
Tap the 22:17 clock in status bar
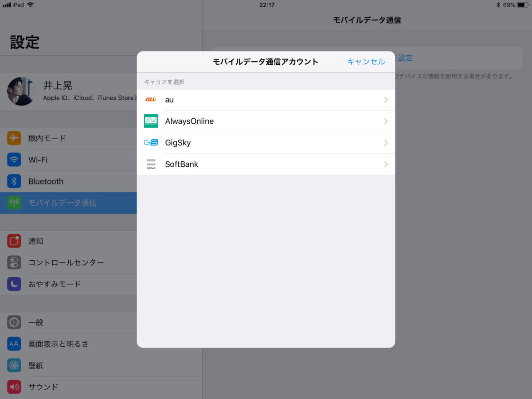click(x=267, y=5)
